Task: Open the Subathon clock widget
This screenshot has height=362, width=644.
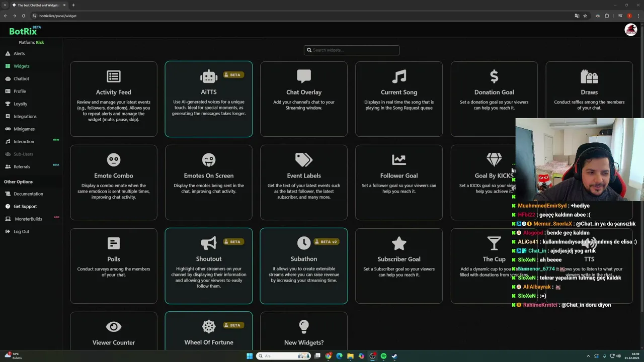Action: point(303,266)
